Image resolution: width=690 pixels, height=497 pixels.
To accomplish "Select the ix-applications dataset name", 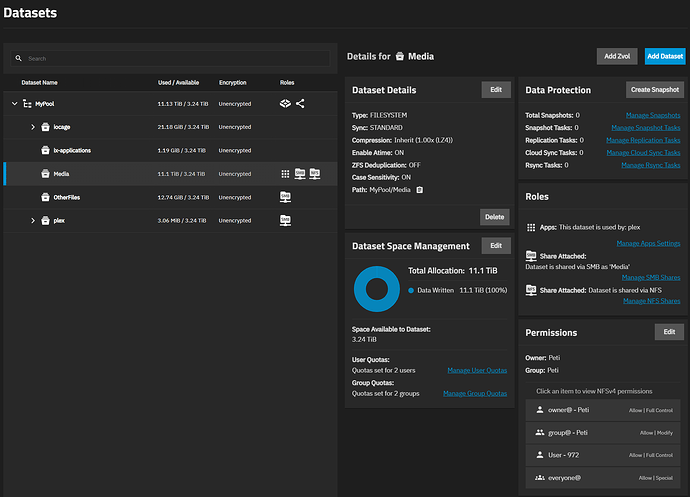I will click(72, 151).
